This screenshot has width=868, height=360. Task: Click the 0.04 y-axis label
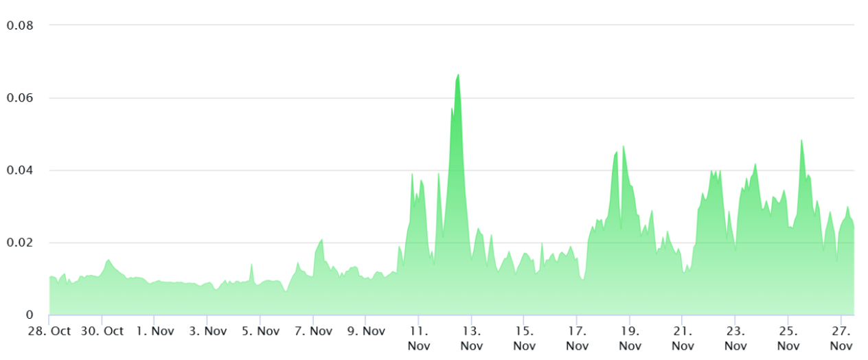tap(20, 170)
